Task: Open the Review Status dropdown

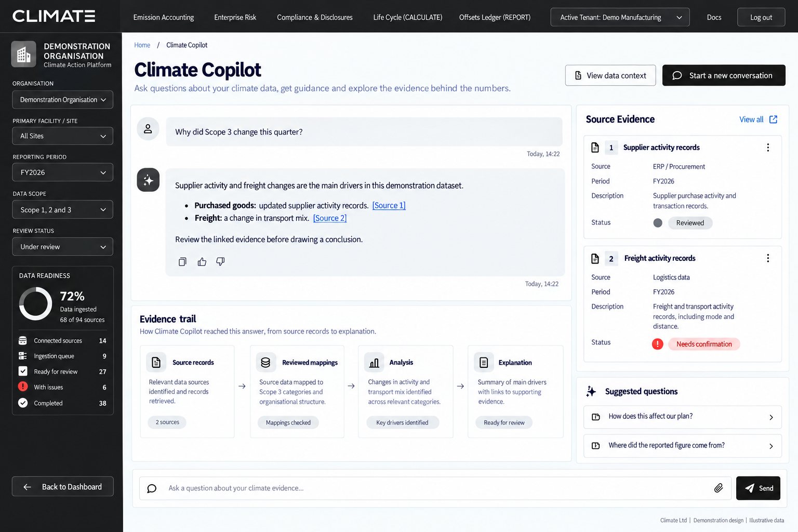Action: pyautogui.click(x=63, y=247)
